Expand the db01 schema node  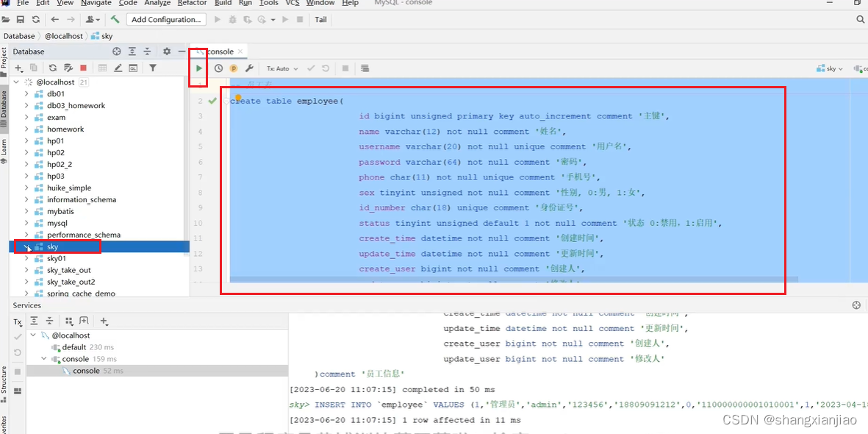click(26, 93)
